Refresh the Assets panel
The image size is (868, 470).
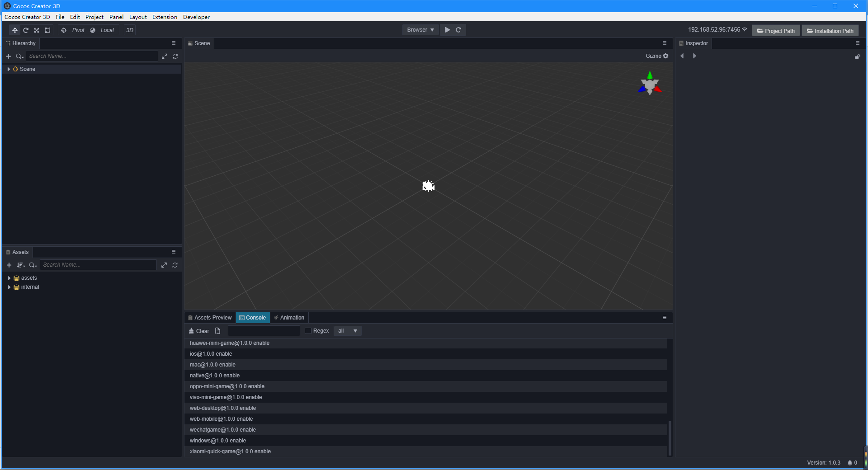(x=175, y=265)
